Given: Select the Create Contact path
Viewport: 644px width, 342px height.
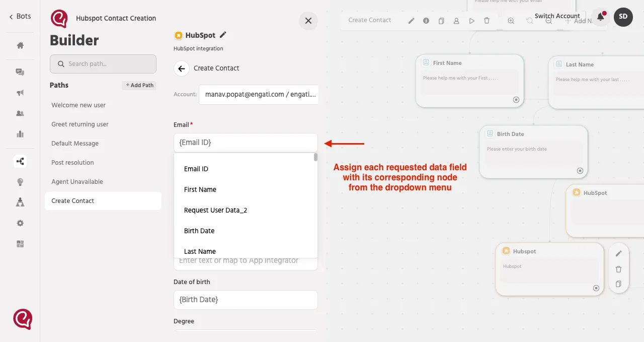Looking at the screenshot, I should point(103,201).
